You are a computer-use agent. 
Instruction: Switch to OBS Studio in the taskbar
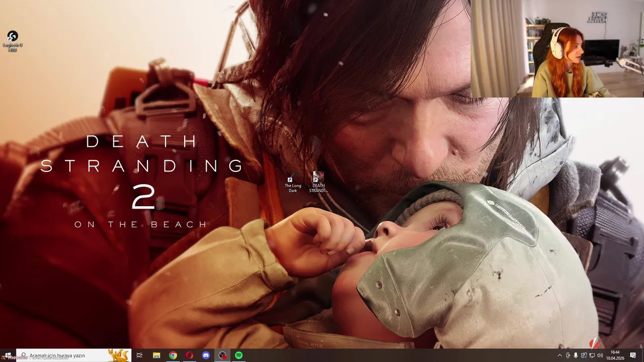click(222, 355)
